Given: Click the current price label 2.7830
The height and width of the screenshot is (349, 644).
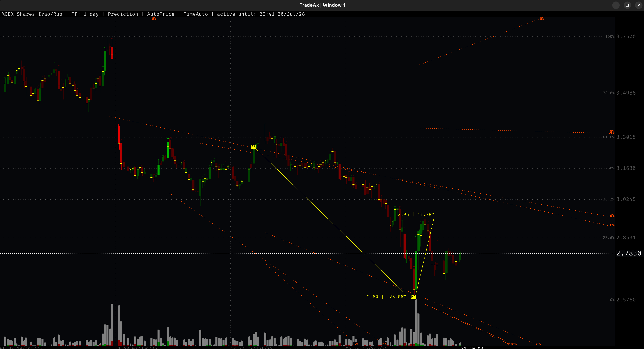Looking at the screenshot, I should pyautogui.click(x=629, y=253).
